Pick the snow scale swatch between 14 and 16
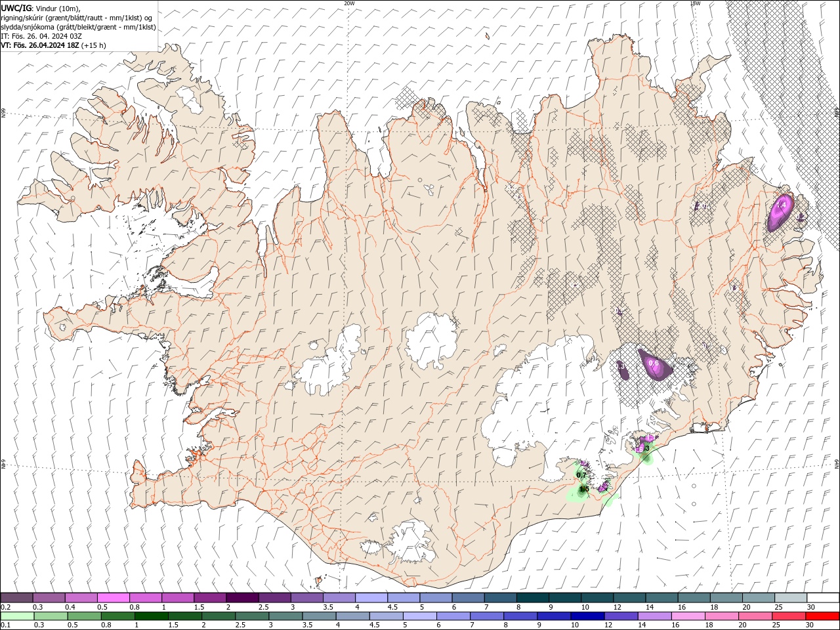This screenshot has width=840, height=630. 660,598
